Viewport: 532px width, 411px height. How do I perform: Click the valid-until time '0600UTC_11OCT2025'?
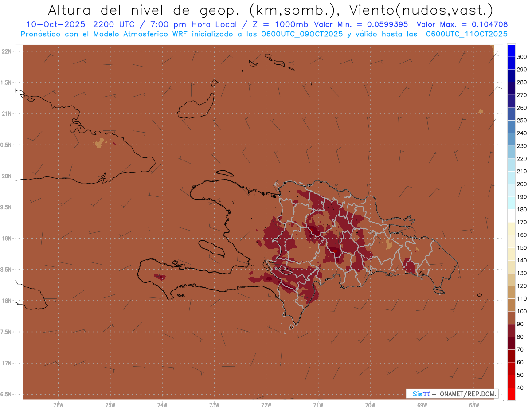pos(466,34)
